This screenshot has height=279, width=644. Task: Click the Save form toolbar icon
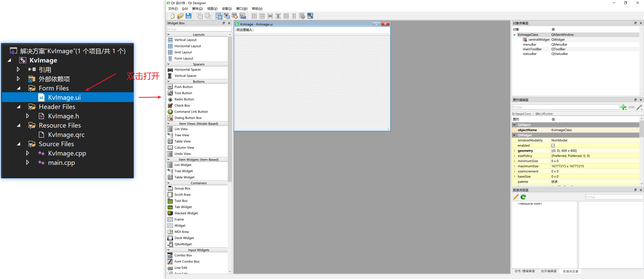[189, 16]
